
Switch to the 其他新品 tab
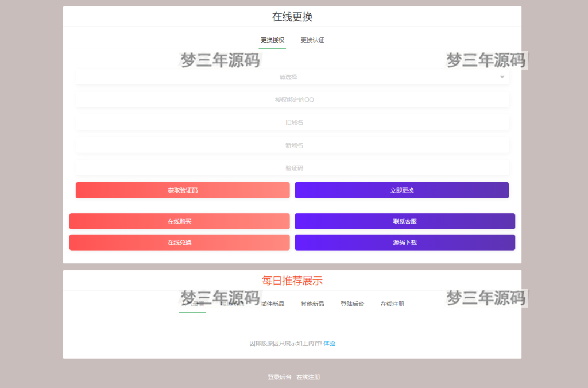pos(312,304)
